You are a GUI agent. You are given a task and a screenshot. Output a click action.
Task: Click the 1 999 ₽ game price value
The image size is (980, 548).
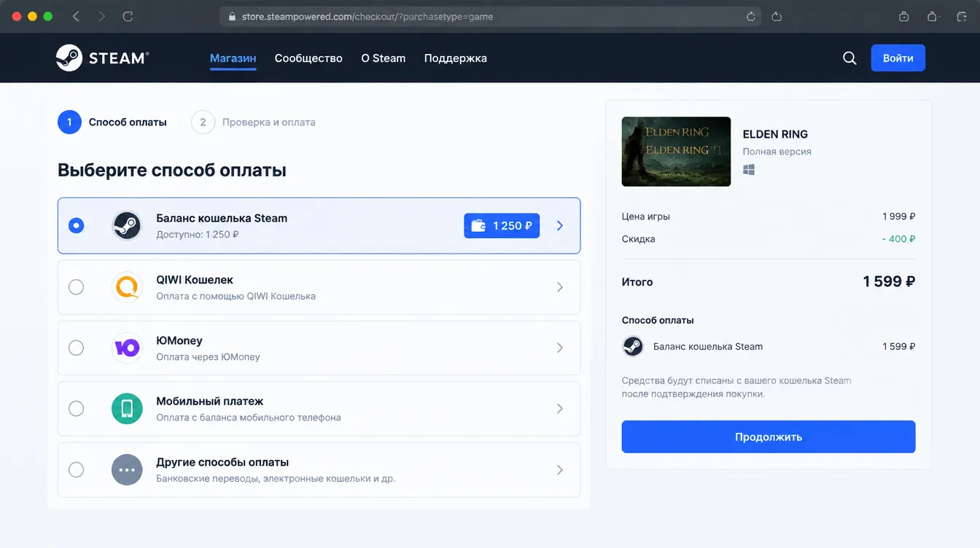pos(898,216)
